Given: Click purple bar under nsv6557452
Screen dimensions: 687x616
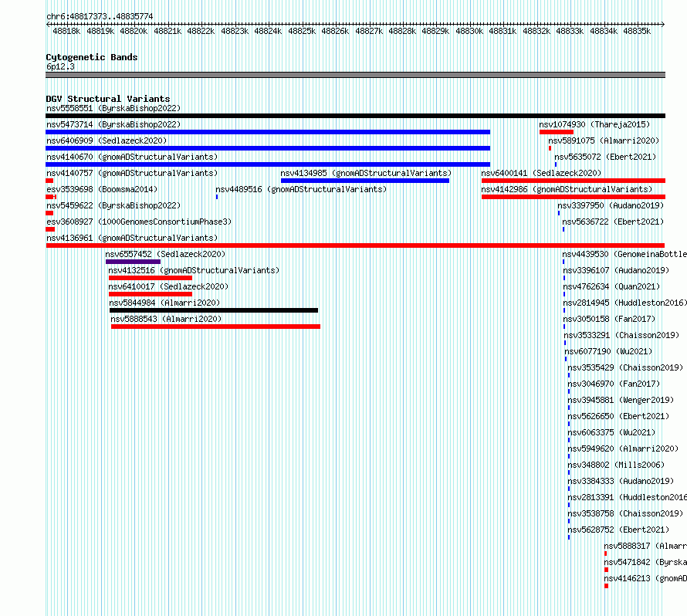Looking at the screenshot, I should 133,262.
